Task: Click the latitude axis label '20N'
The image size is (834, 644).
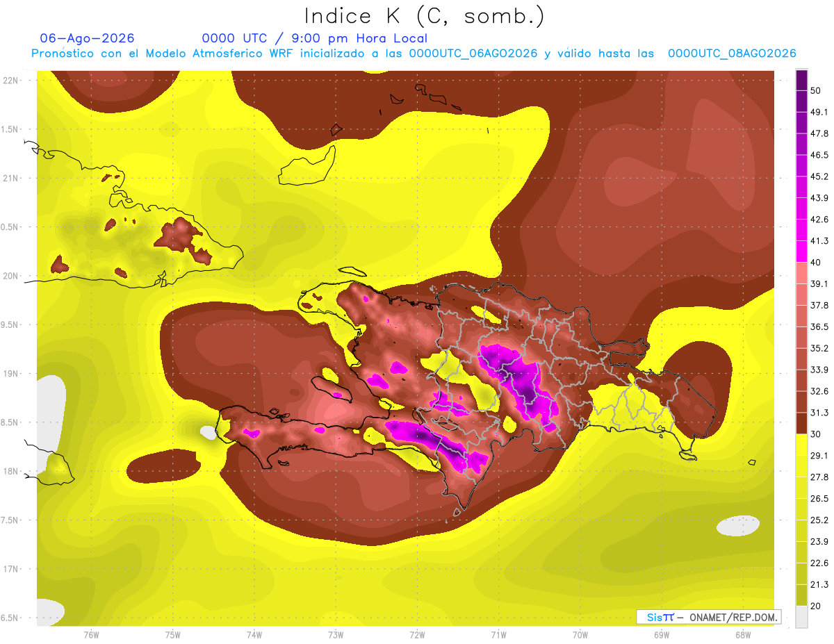Action: click(11, 276)
